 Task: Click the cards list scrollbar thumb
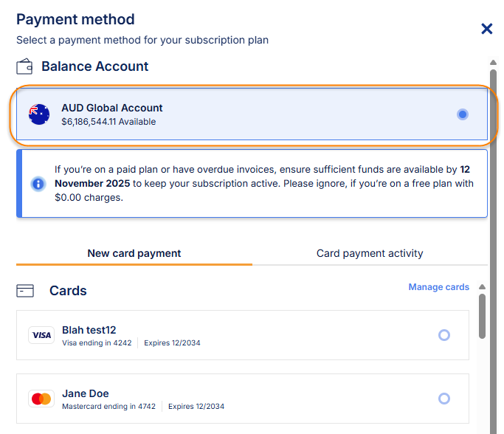(483, 317)
